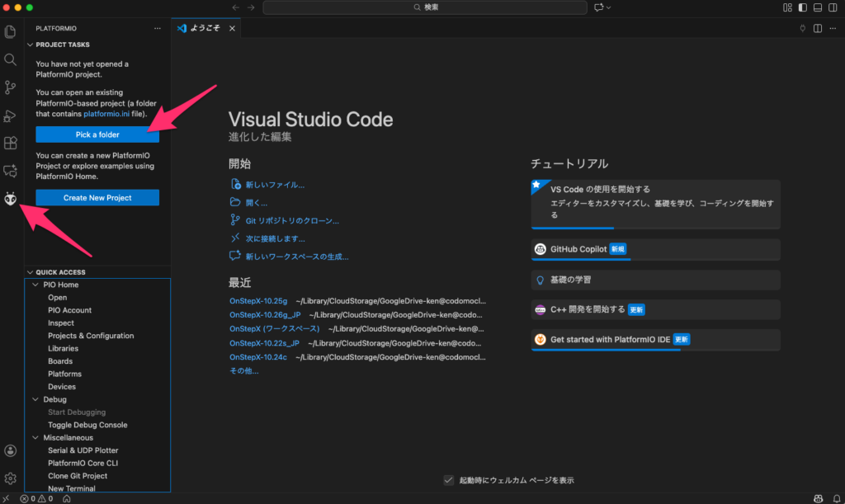Collapse the QUICK ACCESS section
Viewport: 845px width, 504px height.
(31, 272)
